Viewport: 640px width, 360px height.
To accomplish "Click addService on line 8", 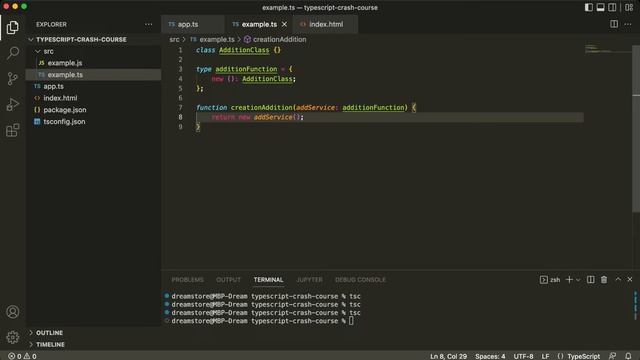I will click(273, 117).
